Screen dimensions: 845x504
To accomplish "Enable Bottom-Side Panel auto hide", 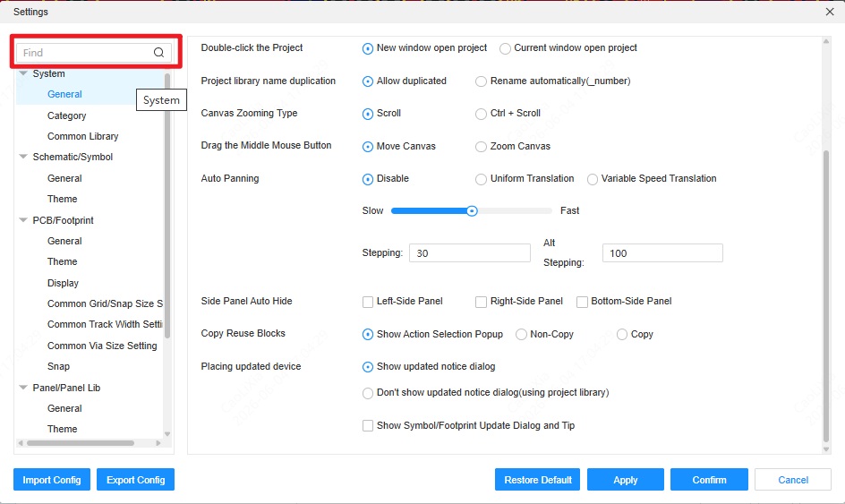I will (x=582, y=302).
